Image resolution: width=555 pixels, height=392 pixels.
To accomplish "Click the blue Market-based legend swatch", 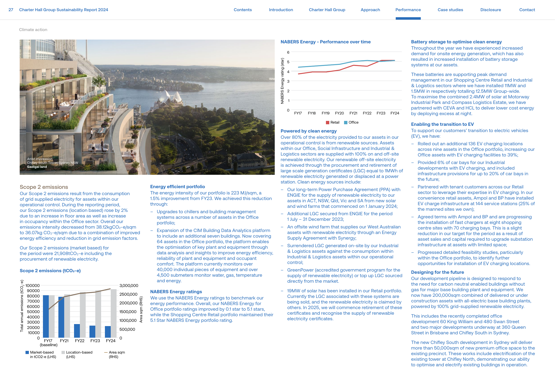I will (x=27, y=352).
